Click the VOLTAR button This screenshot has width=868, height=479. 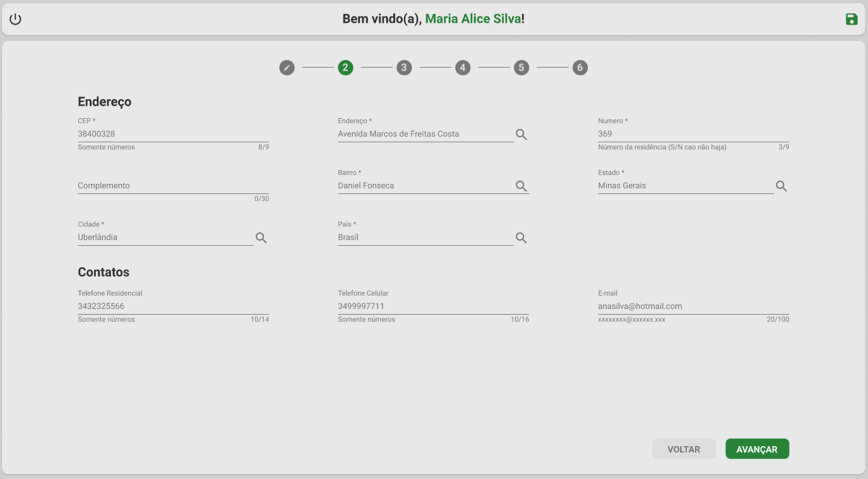point(684,449)
